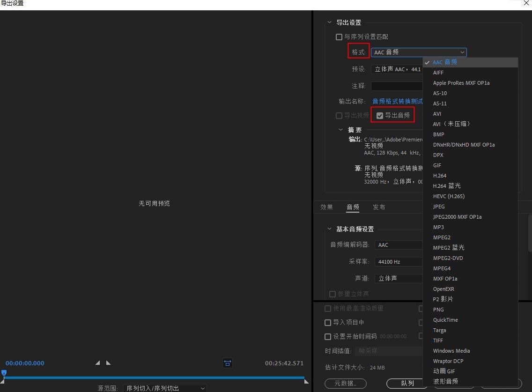Click the Set Out Point triangle icon
The image size is (532, 392).
(108, 363)
